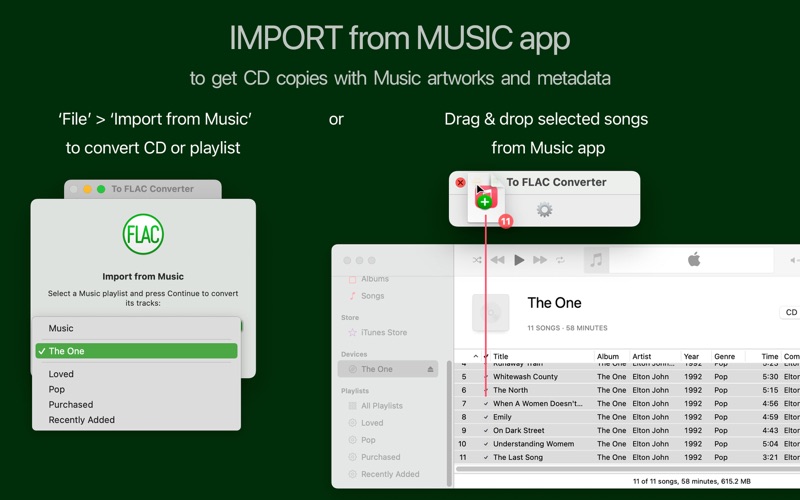The image size is (800, 500).
Task: Sort by the Genre column header
Action: tap(724, 356)
